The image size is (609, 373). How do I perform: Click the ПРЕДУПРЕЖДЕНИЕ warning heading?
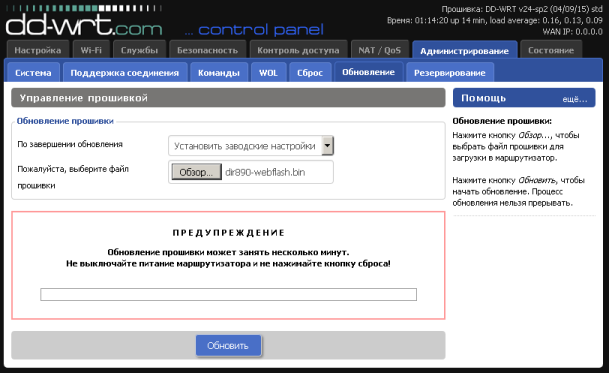point(228,233)
